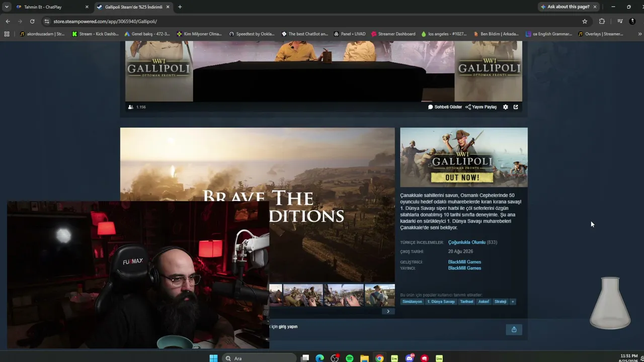Screen dimensions: 644x362
Task: Click Yayını Paylaş to share broadcast
Action: (481, 107)
